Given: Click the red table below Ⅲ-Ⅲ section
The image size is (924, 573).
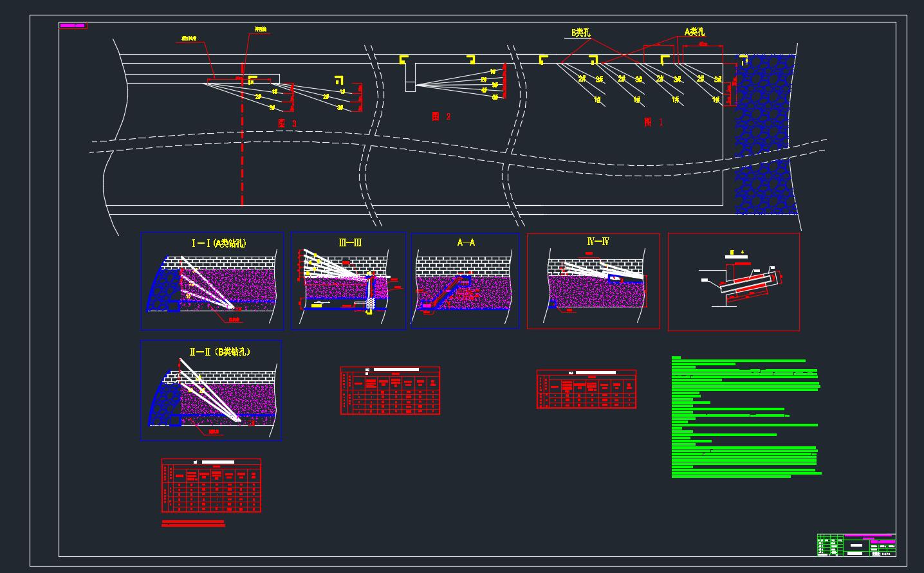Looking at the screenshot, I should (390, 391).
